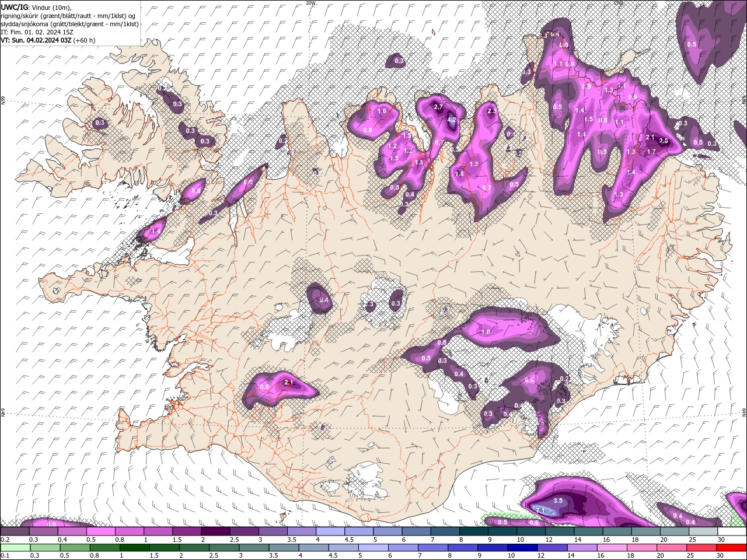Click the '15W' longitude label at the top

pos(618,3)
